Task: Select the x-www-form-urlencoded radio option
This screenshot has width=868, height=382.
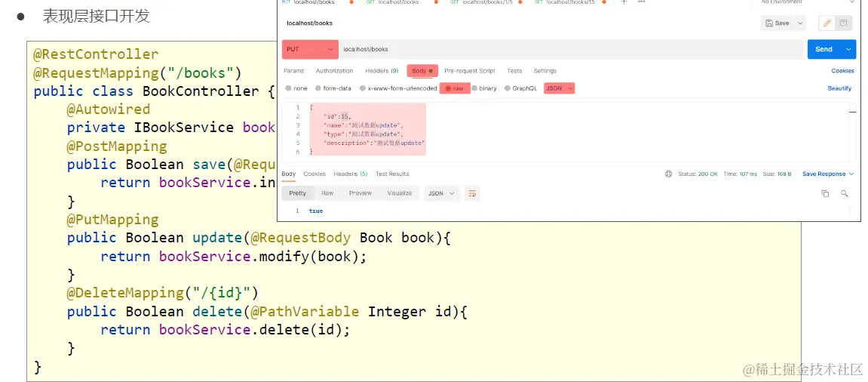Action: (363, 88)
